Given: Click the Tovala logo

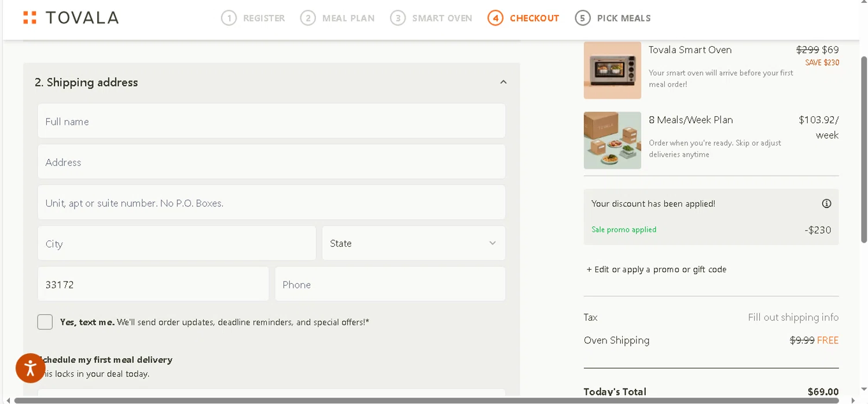Looking at the screenshot, I should pyautogui.click(x=71, y=18).
